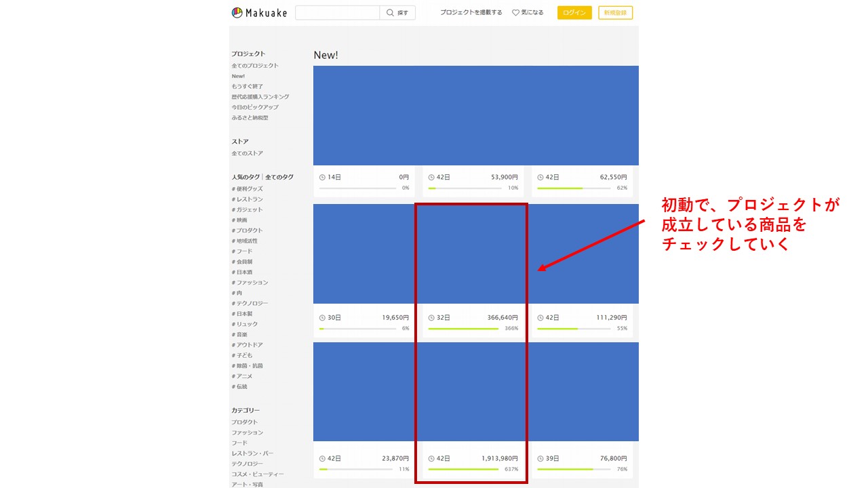This screenshot has width=868, height=488.
Task: Open 全てのストア link
Action: pos(248,154)
